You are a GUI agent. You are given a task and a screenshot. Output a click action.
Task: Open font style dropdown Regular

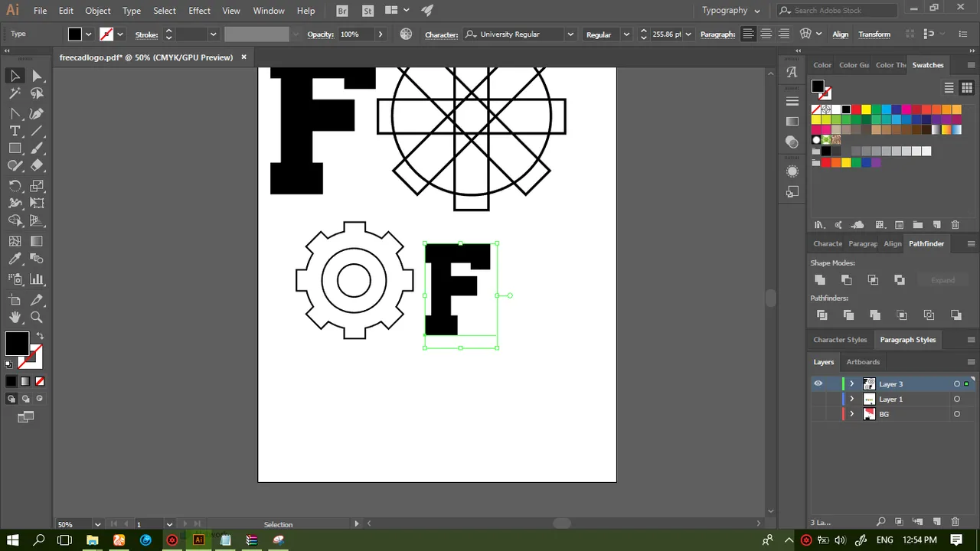coord(626,34)
